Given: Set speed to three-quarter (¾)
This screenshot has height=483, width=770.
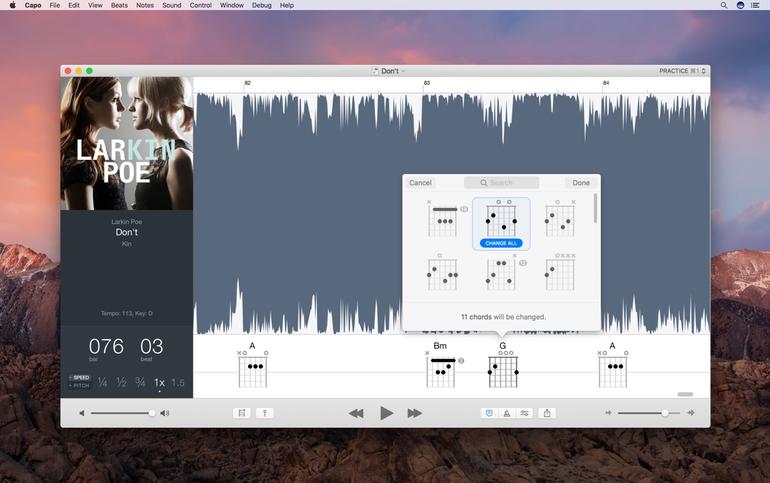Looking at the screenshot, I should pyautogui.click(x=140, y=382).
